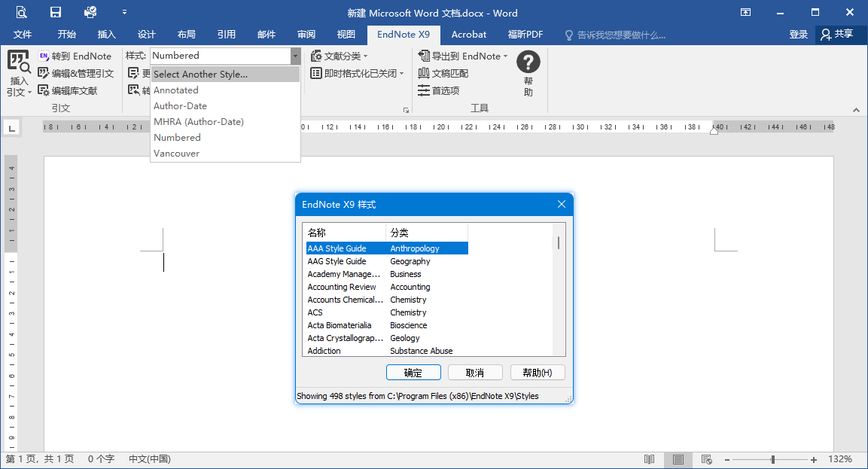Viewport: 868px width, 469px height.
Task: Click the 文献分类 icon
Action: point(333,55)
